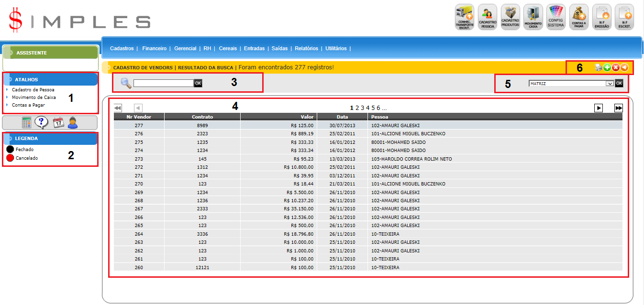Click the help question mark icon

pos(42,123)
